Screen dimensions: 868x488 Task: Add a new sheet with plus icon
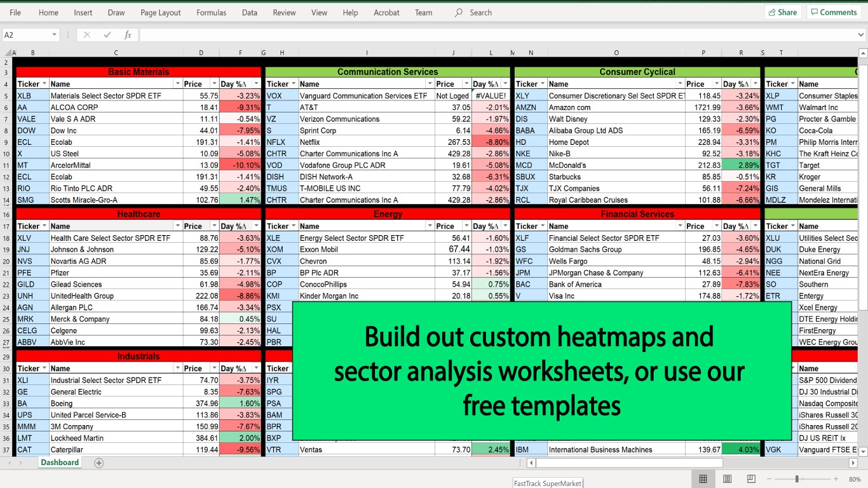coord(99,463)
